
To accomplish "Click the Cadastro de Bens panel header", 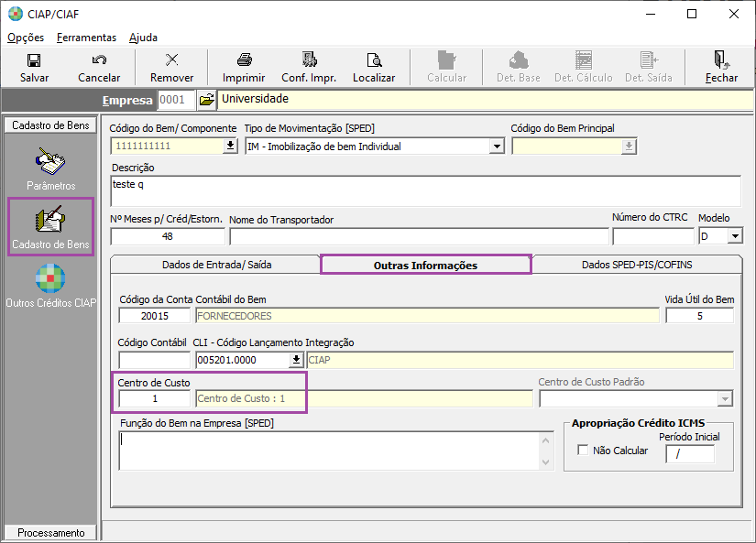I will [x=50, y=125].
